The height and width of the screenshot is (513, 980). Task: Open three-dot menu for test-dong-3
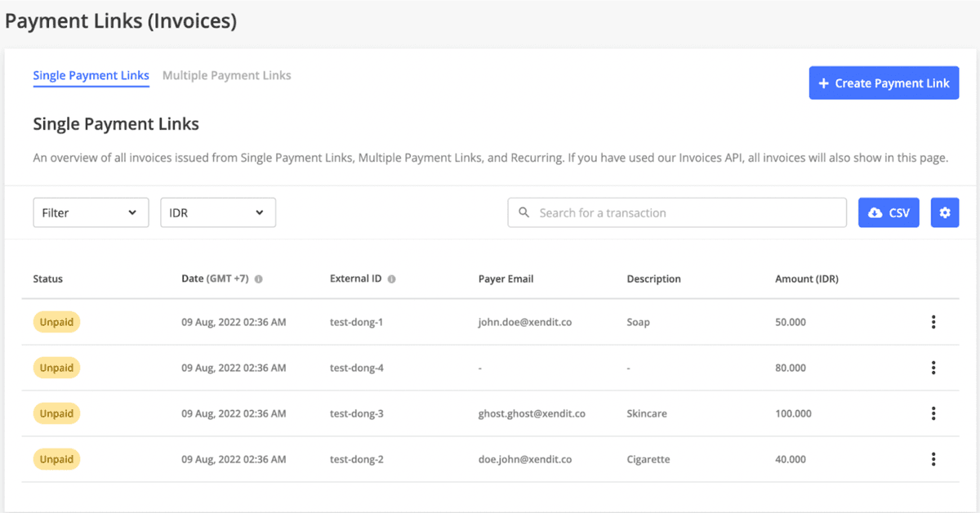pos(933,413)
